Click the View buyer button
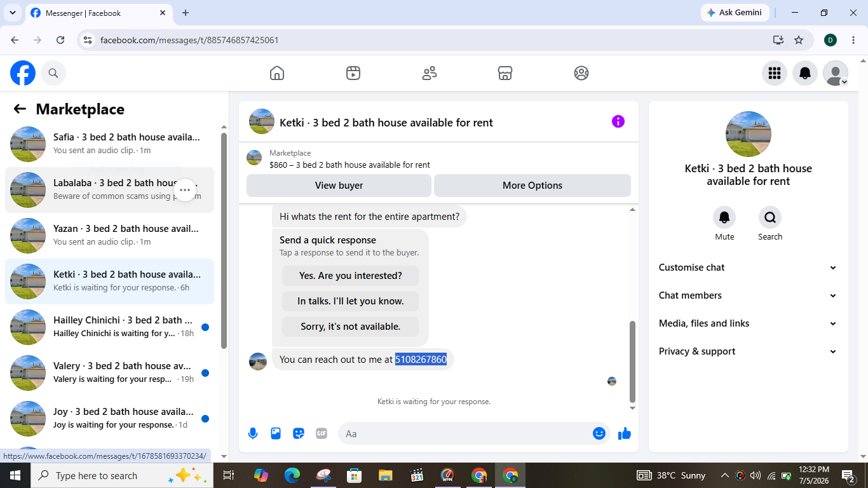Image resolution: width=868 pixels, height=488 pixels. 339,186
